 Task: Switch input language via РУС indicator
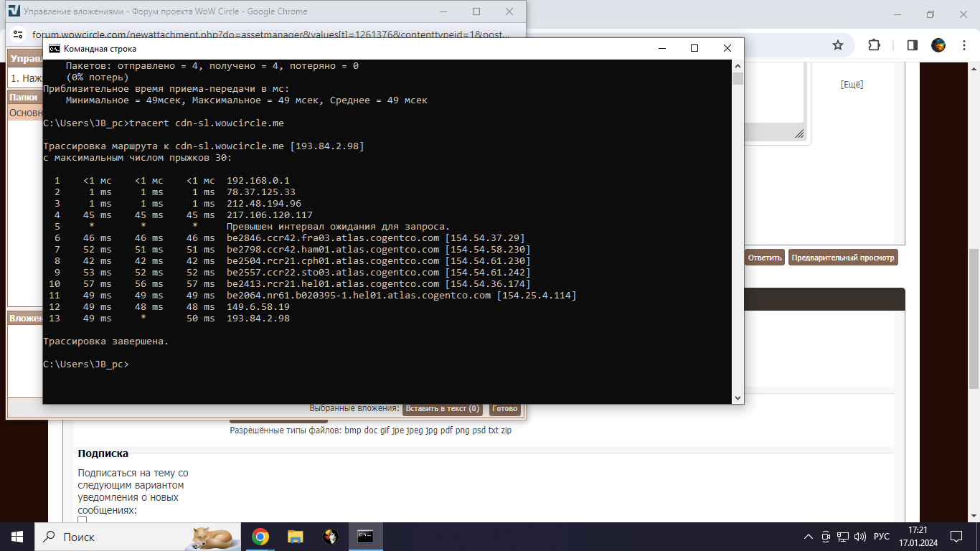point(881,537)
